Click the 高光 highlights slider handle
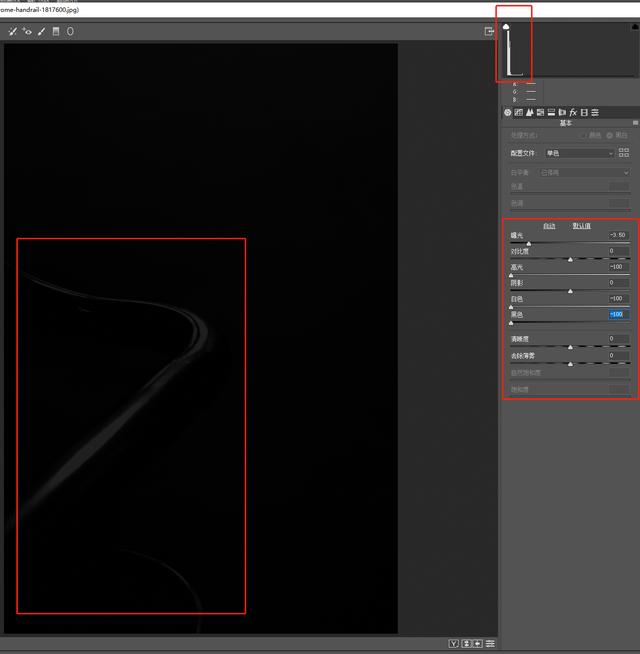640x654 pixels. (x=511, y=275)
